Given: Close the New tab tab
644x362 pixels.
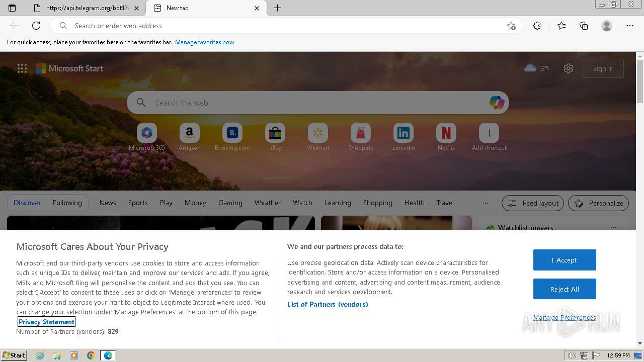Looking at the screenshot, I should click(257, 8).
